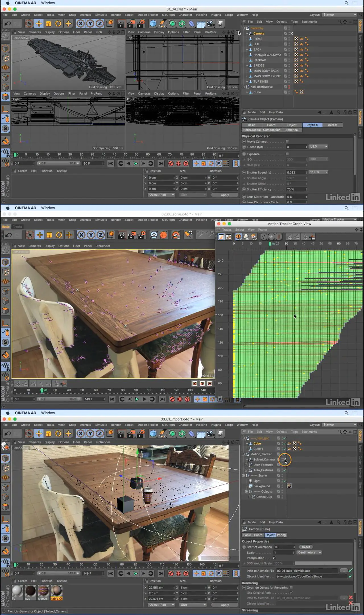Pick the Scale tool in the 01_04.c4d toolbar
Viewport: 364px width, 615px height.
pyautogui.click(x=49, y=23)
